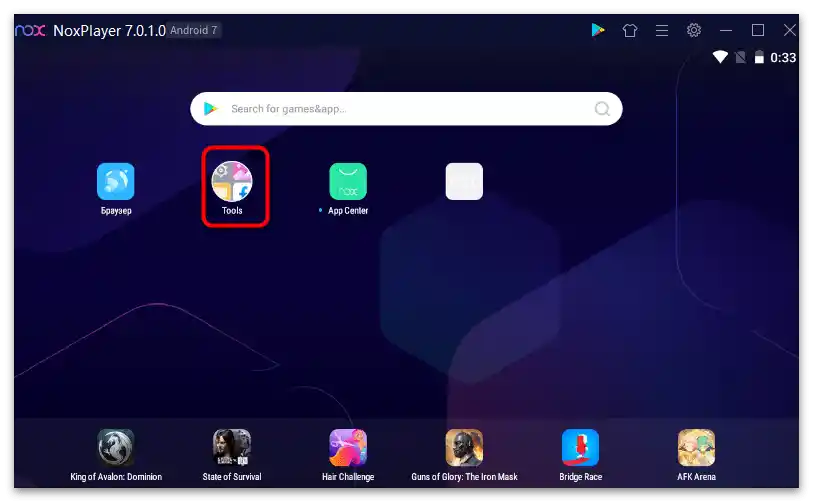Click the no-SIM status icon
Viewport: 813px width, 502px height.
tap(741, 57)
